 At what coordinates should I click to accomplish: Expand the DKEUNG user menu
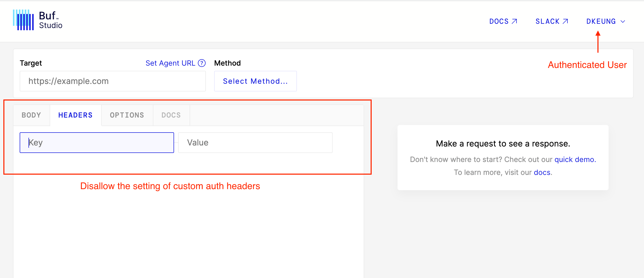(x=606, y=21)
